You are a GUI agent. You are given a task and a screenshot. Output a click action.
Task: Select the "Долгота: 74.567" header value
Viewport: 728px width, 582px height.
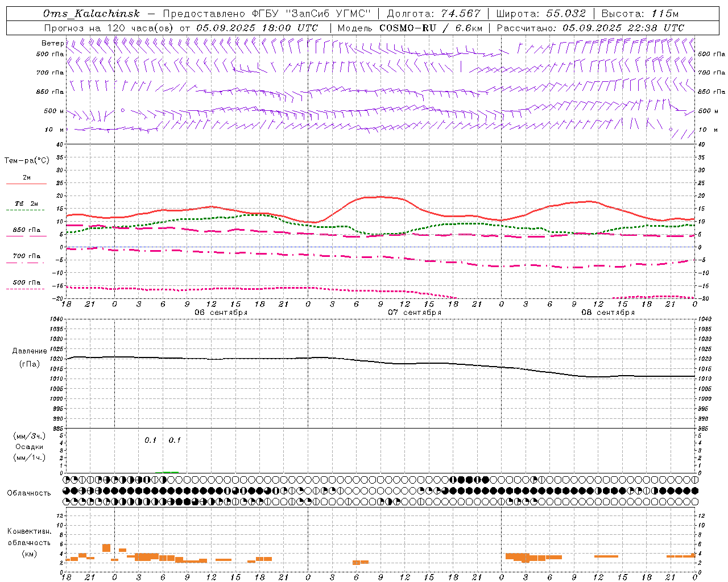pos(433,14)
